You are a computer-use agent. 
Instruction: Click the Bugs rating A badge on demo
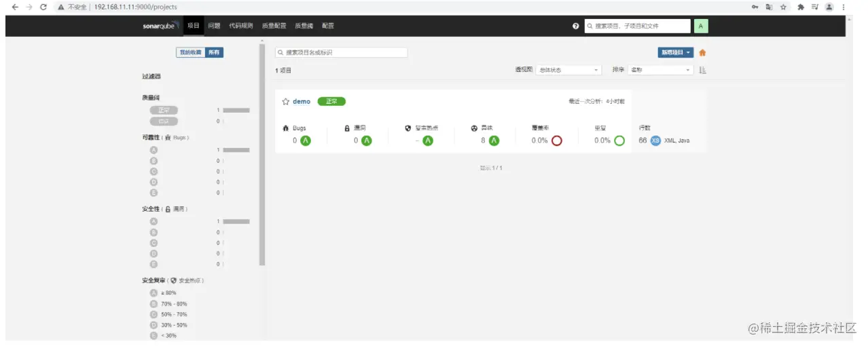click(x=306, y=140)
